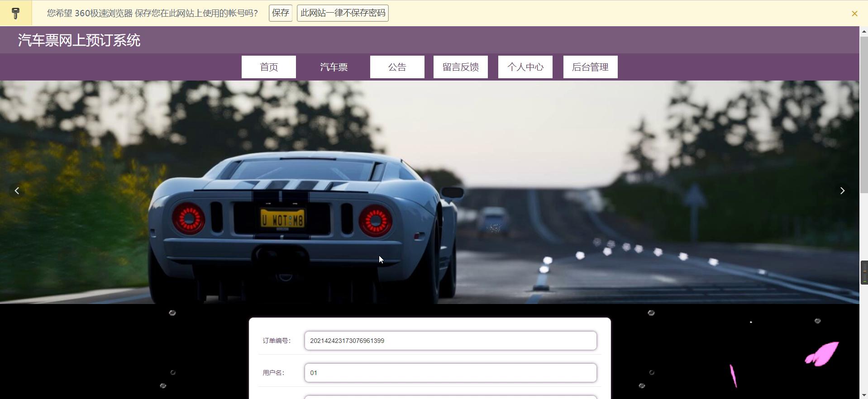The image size is (868, 399).
Task: Open 个人中心 menu item
Action: (x=525, y=67)
